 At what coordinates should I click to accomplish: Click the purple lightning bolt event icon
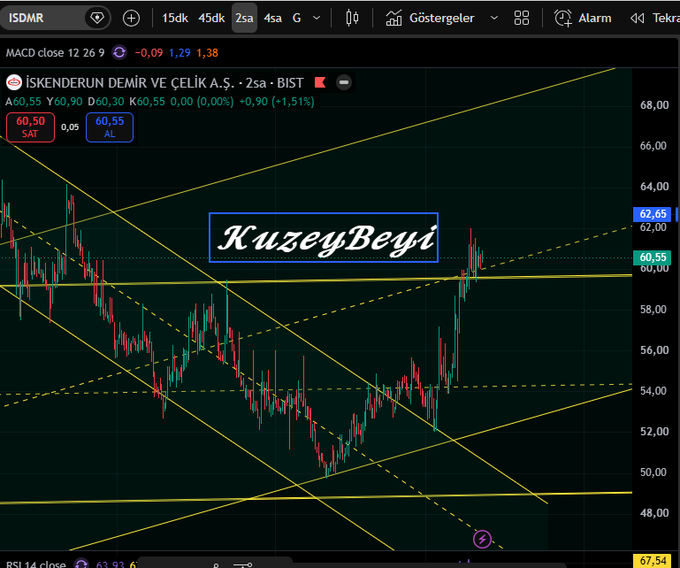coord(482,539)
